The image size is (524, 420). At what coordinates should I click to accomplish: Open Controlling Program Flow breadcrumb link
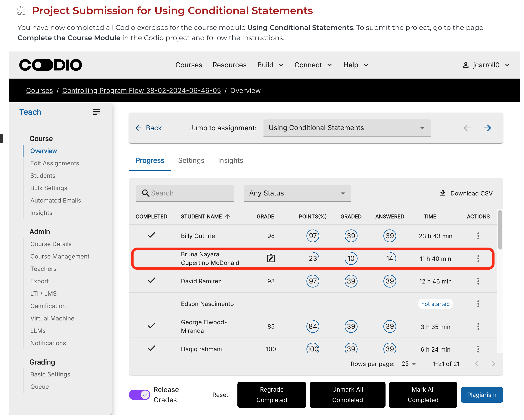click(141, 90)
